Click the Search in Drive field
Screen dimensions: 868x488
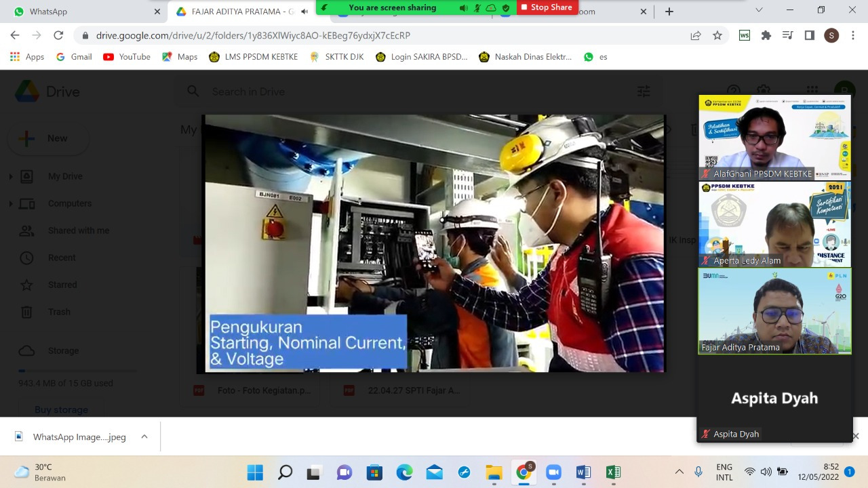(x=339, y=91)
